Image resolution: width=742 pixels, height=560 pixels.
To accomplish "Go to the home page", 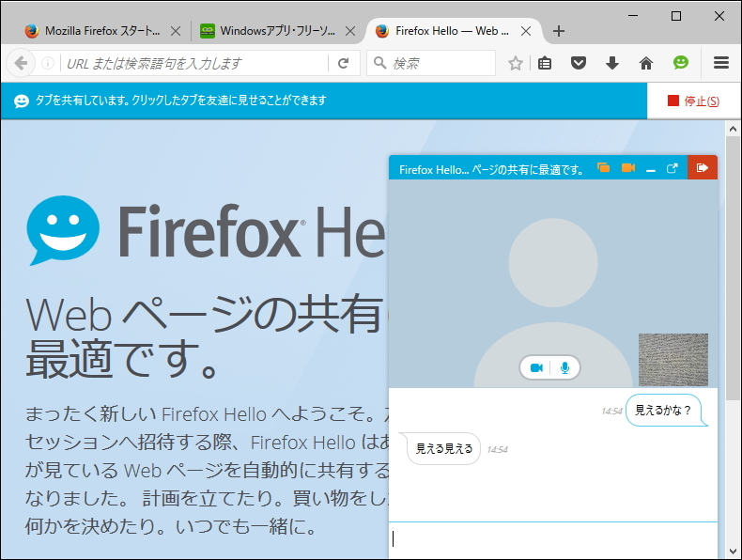I will tap(646, 63).
